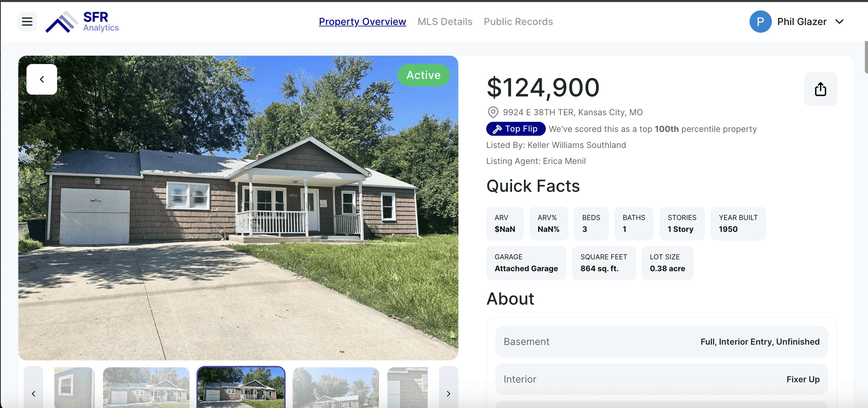Click the location pin icon
This screenshot has width=868, height=408.
pyautogui.click(x=492, y=112)
